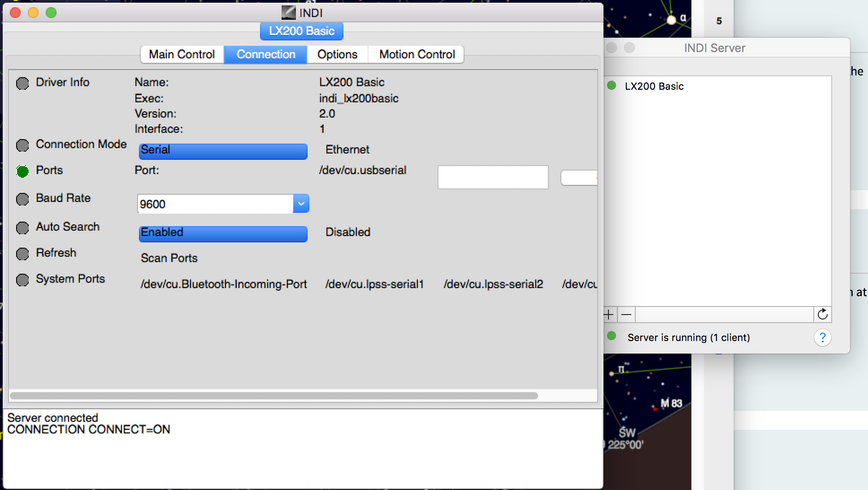Screen dimensions: 868x490
Task: Click the M 83 label on the sky map
Action: coord(671,403)
